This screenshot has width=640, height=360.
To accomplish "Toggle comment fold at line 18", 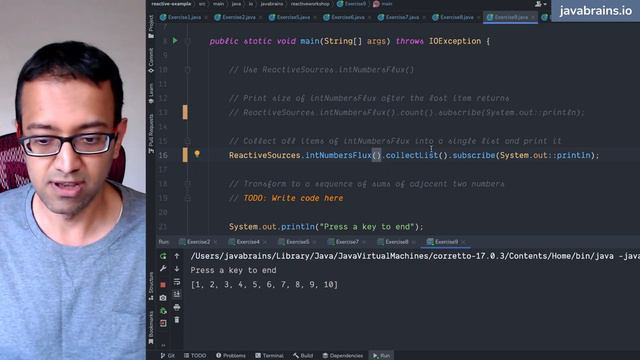I will click(x=187, y=184).
